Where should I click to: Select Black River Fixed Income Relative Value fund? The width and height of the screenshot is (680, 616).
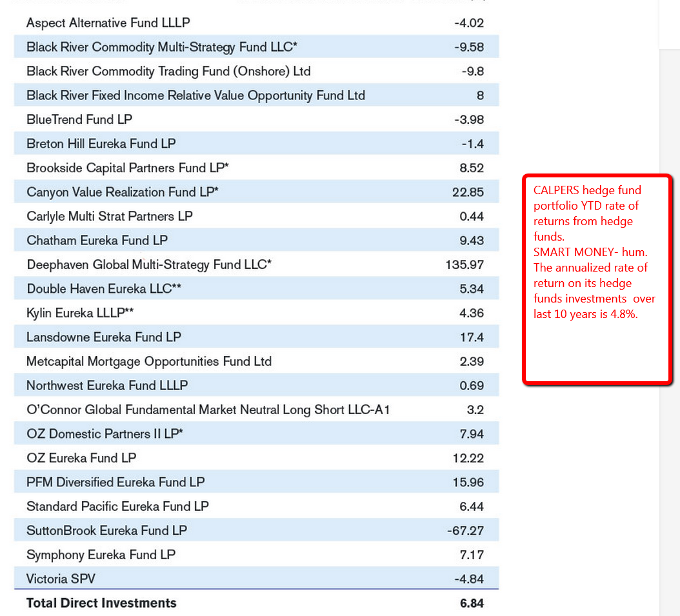coord(195,95)
